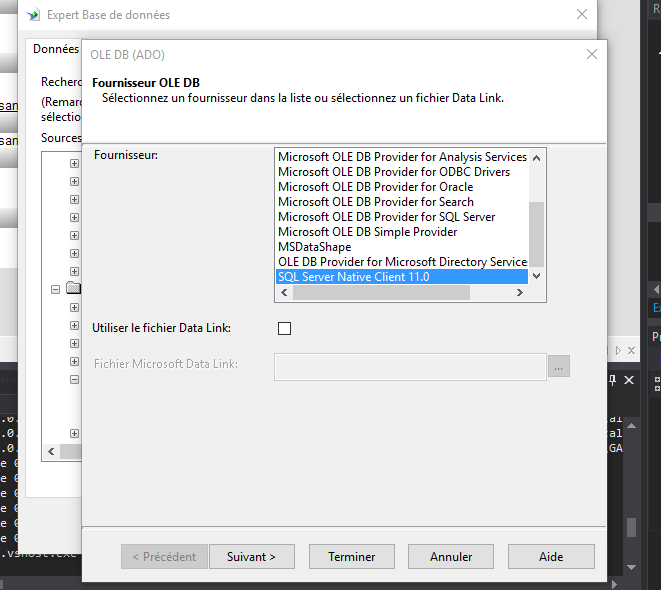
Task: Select Microsoft OLE DB Provider for Oracle
Action: coord(402,187)
